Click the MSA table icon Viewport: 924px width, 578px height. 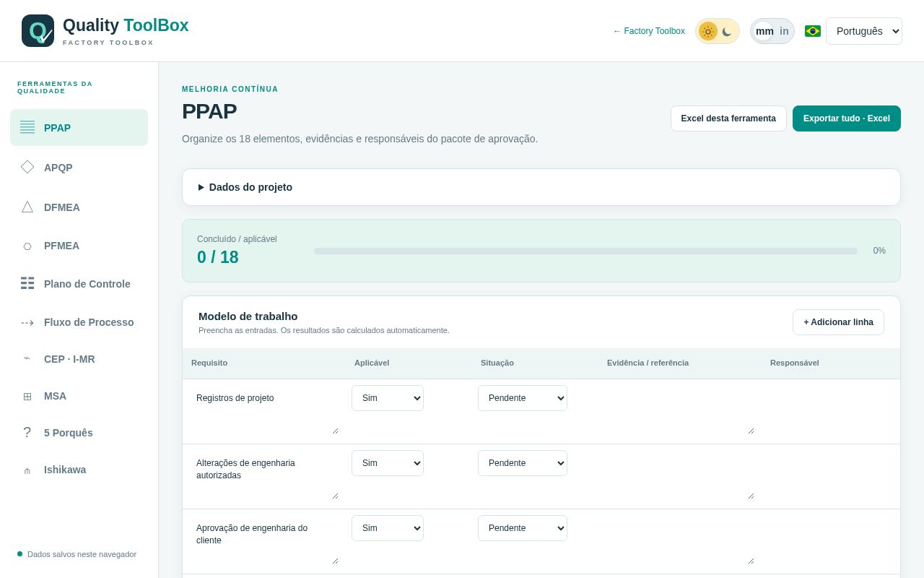pos(27,396)
